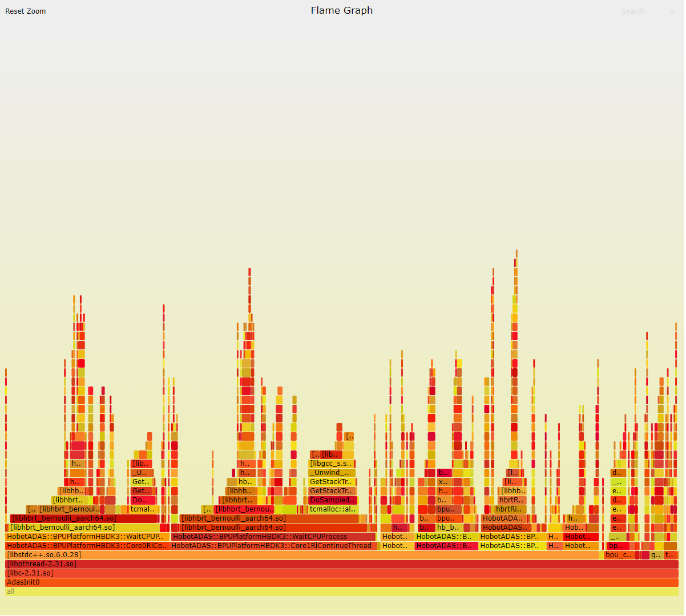Select the DoSampled.. frame

332,500
